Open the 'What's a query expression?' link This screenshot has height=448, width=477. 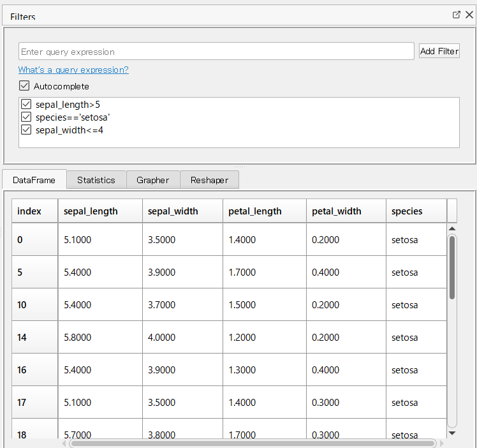[x=73, y=70]
